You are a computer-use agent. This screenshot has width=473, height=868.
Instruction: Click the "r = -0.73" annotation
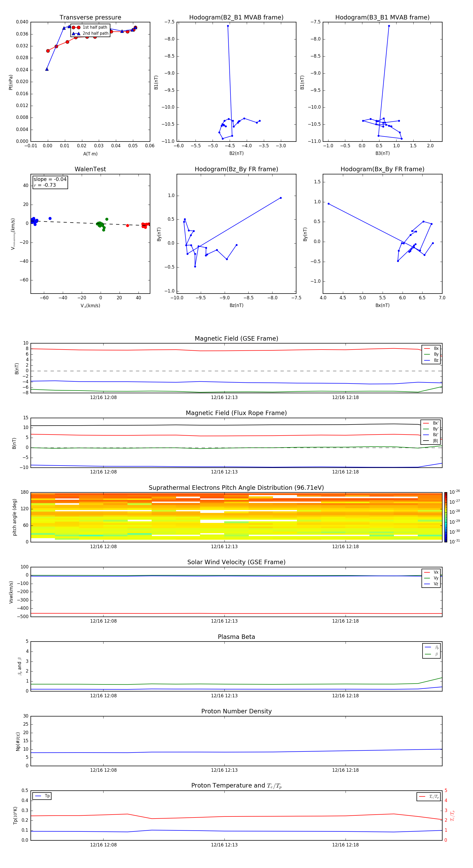(45, 185)
